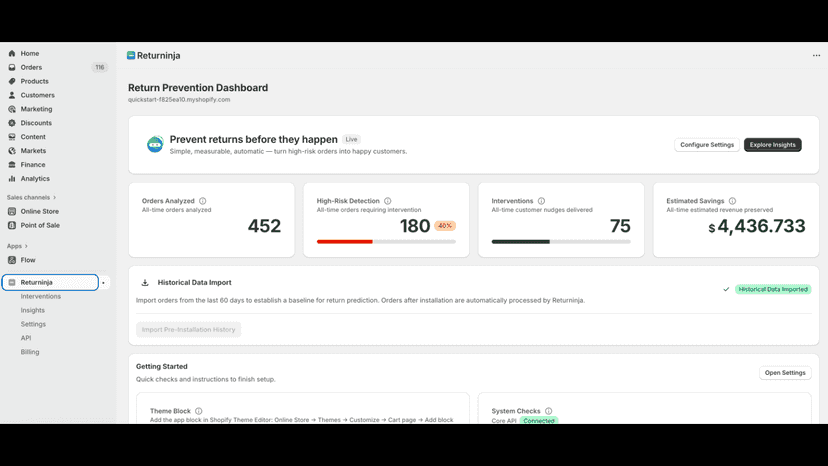The height and width of the screenshot is (466, 828).
Task: Click the Historical Data Imported badge
Action: point(773,290)
